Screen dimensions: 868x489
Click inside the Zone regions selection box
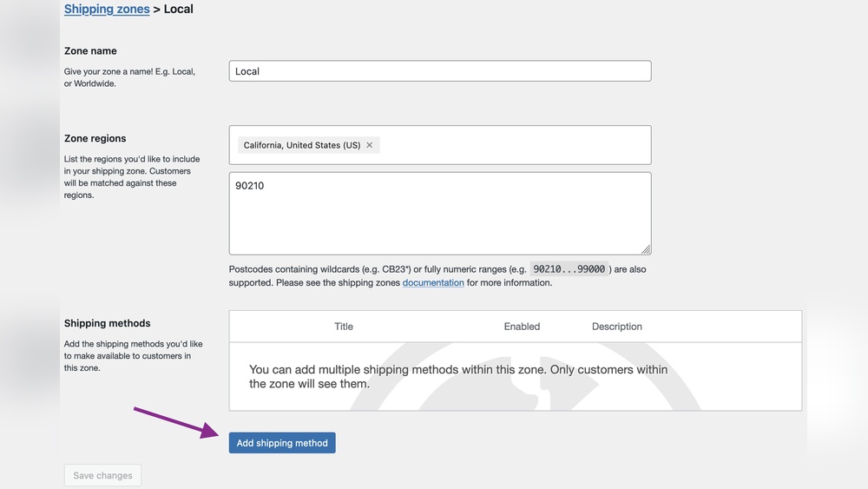(x=440, y=145)
